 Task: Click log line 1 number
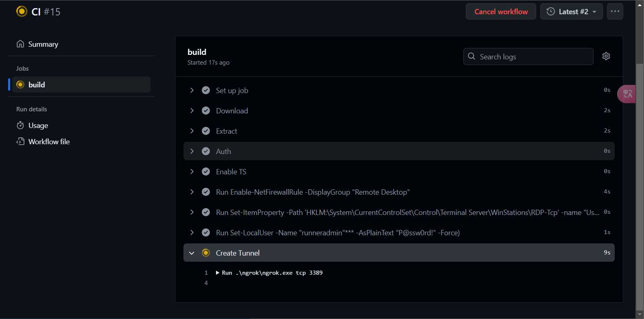click(x=206, y=273)
